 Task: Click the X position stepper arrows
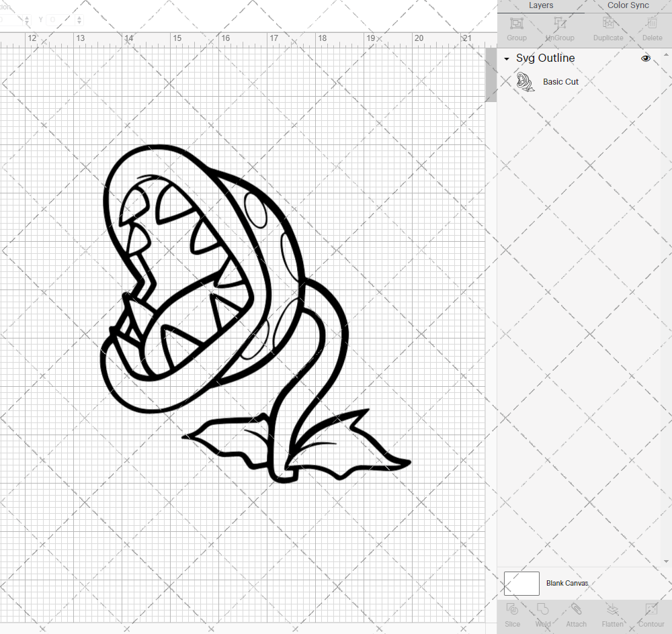pyautogui.click(x=27, y=19)
